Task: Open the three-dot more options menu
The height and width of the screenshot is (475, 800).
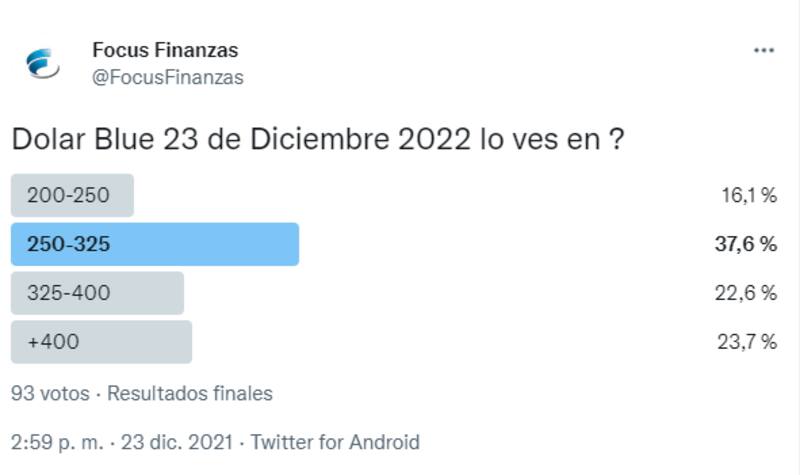Action: point(764,51)
